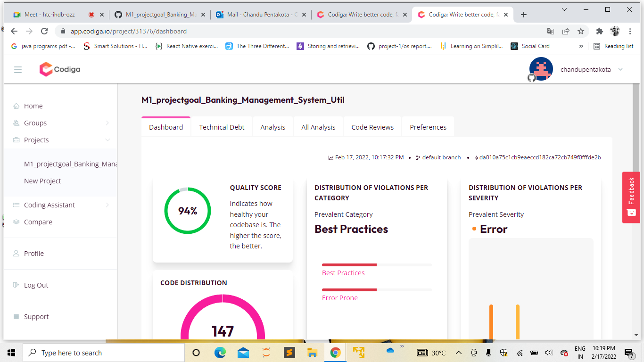Image resolution: width=644 pixels, height=362 pixels.
Task: Switch to GitHub M1_projectgoal_Banking tab
Action: click(159, 15)
